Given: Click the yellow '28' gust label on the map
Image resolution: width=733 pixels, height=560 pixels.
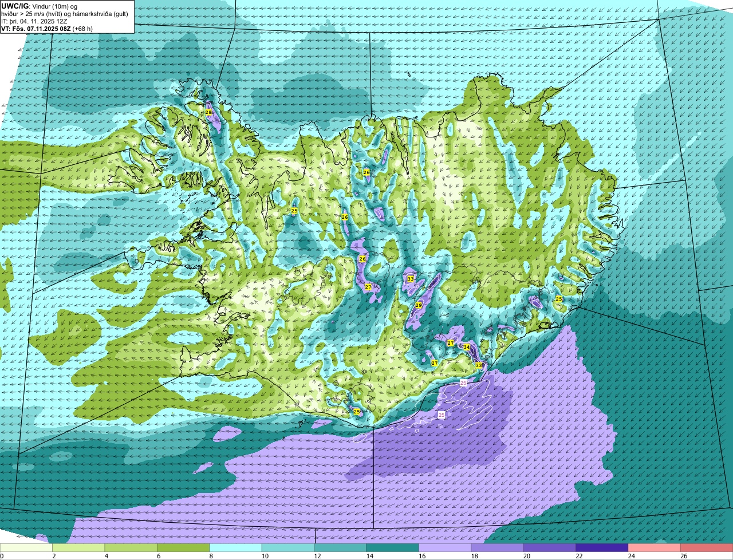Looking at the screenshot, I should (208, 113).
